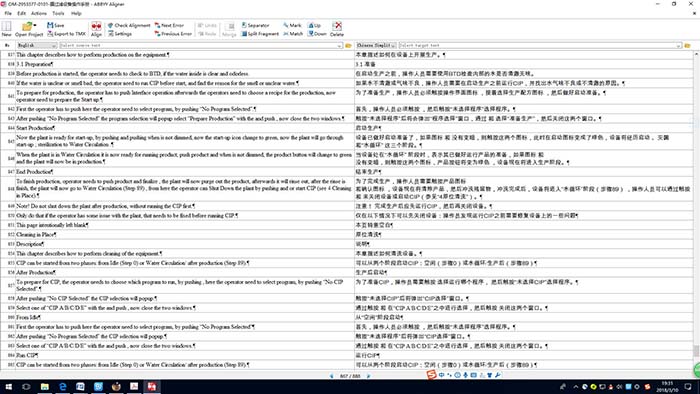Open the Help menu
Image resolution: width=700 pixels, height=394 pixels.
(76, 13)
